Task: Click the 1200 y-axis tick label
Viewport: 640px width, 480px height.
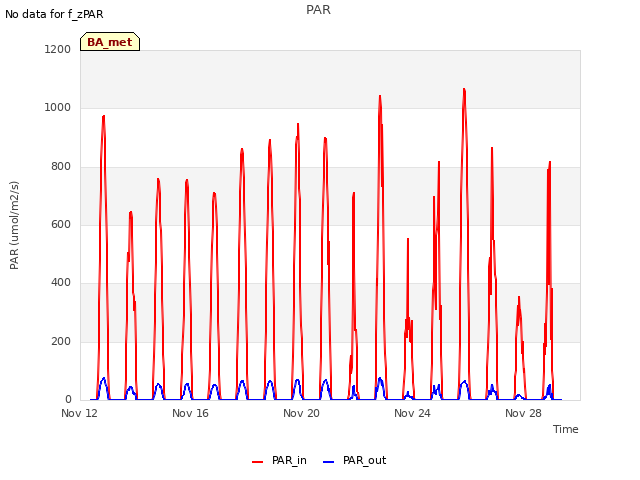Action: [x=58, y=49]
